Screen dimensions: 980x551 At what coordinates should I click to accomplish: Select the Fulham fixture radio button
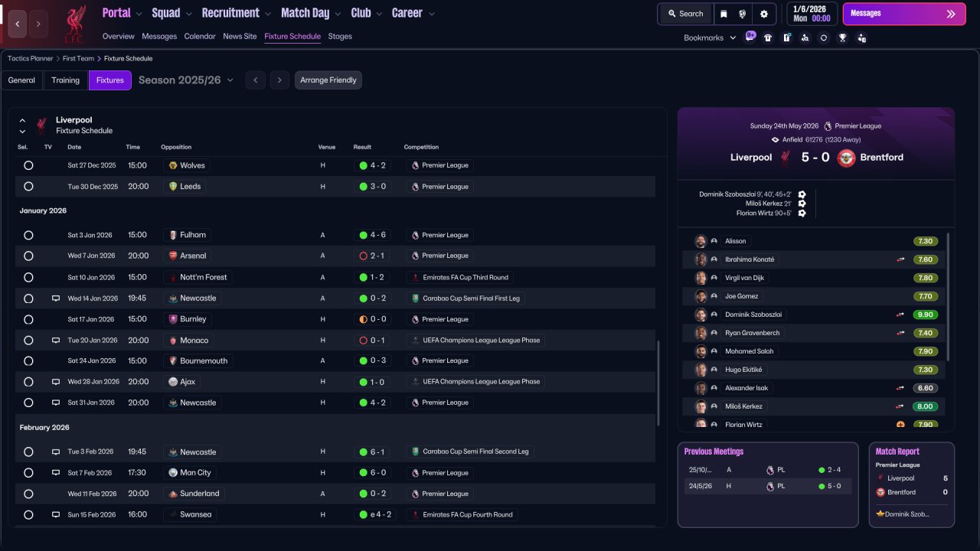[x=28, y=235]
